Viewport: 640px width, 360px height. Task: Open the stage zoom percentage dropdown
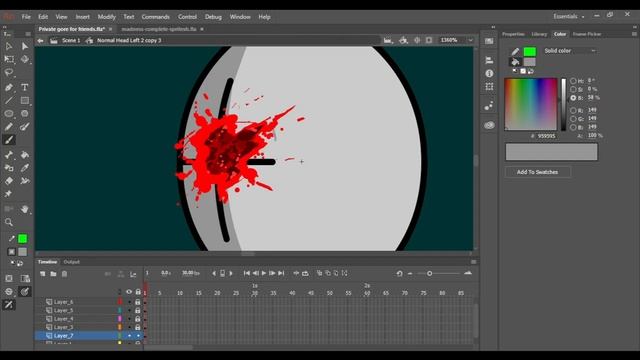[470, 40]
